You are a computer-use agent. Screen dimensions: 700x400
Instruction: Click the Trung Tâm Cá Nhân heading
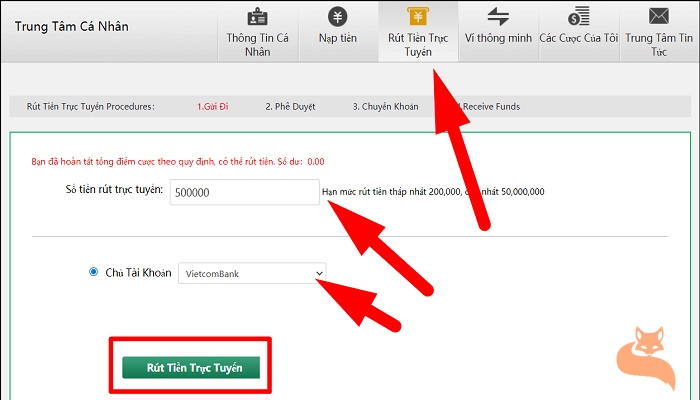tap(72, 26)
